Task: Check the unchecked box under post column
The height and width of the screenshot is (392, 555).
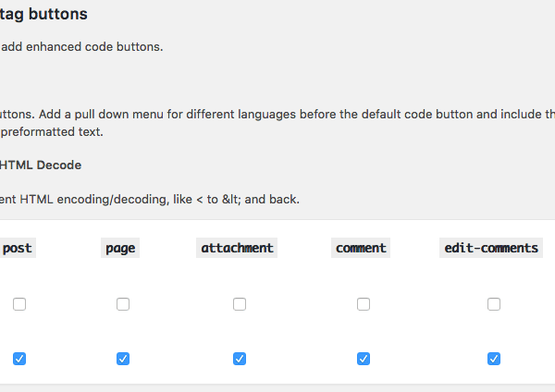Action: pyautogui.click(x=19, y=304)
